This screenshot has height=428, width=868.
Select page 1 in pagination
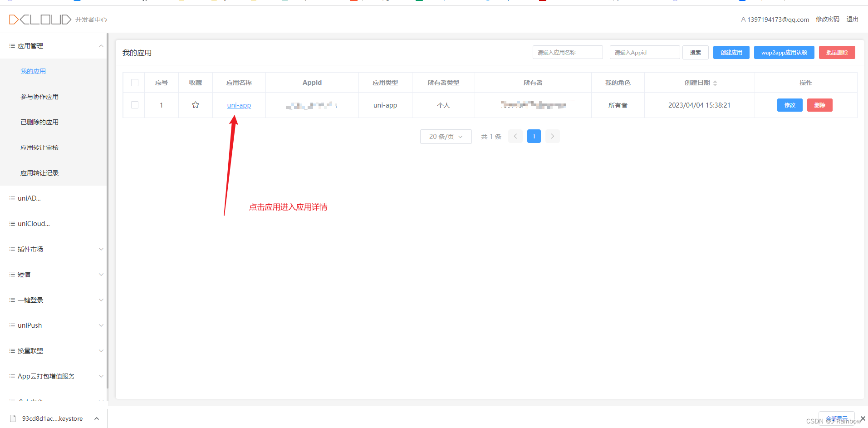pos(534,136)
